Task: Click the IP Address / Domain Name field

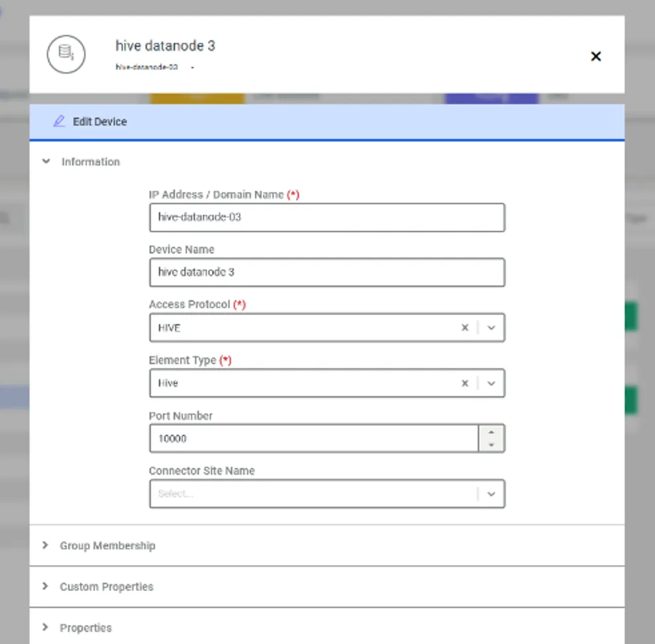Action: (327, 218)
